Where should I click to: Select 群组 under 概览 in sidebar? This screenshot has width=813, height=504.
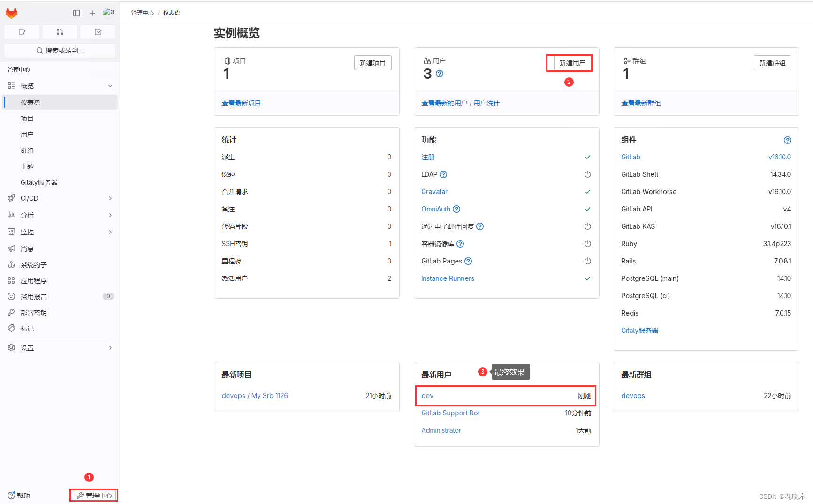(x=60, y=150)
